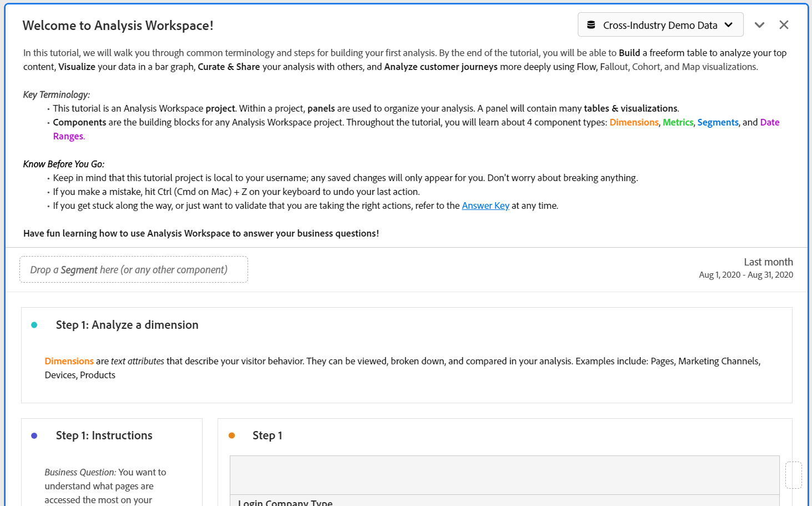
Task: Click the purple dot beside Step 1: Instructions
Action: click(34, 436)
